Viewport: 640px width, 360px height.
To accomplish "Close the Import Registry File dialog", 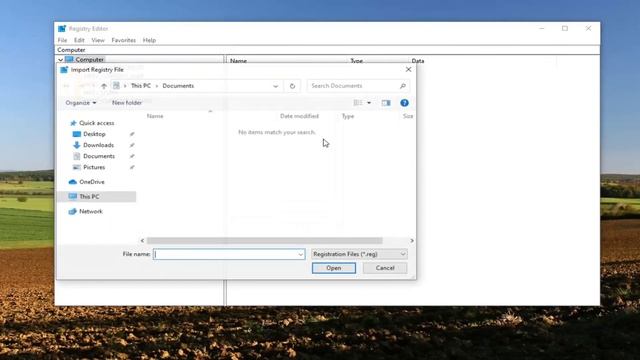I will 408,69.
